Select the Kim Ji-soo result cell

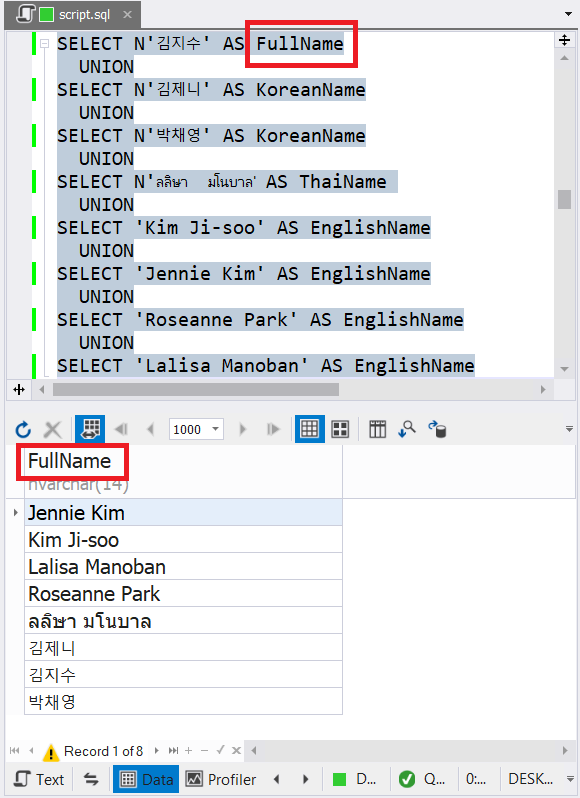coord(183,539)
